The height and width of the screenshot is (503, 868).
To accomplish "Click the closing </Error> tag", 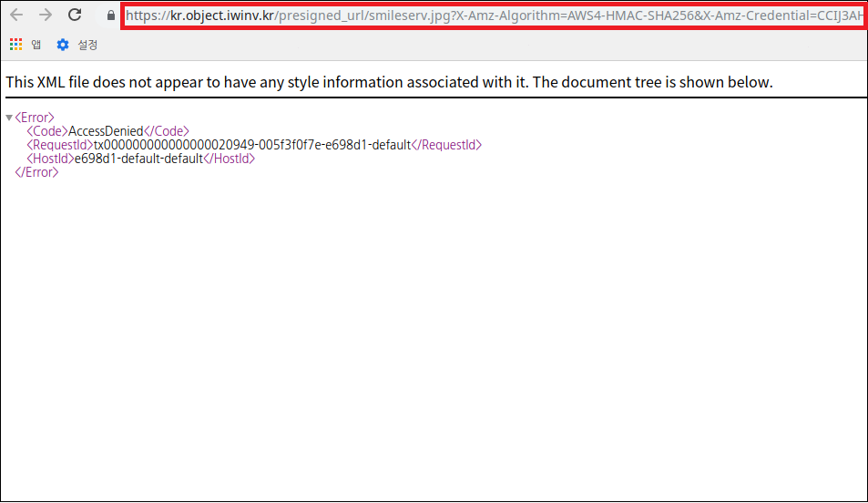I will click(x=36, y=172).
